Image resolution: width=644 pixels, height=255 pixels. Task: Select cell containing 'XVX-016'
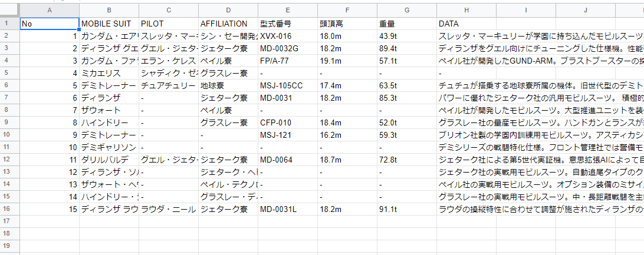tap(288, 36)
